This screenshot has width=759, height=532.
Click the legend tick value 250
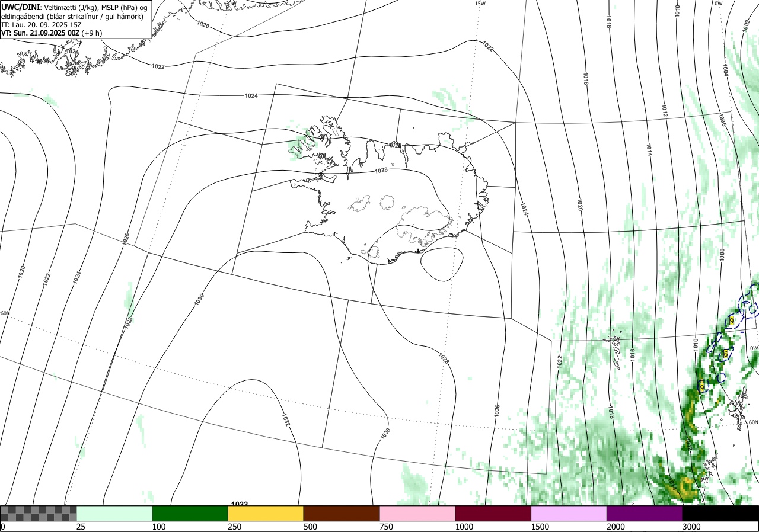point(235,527)
